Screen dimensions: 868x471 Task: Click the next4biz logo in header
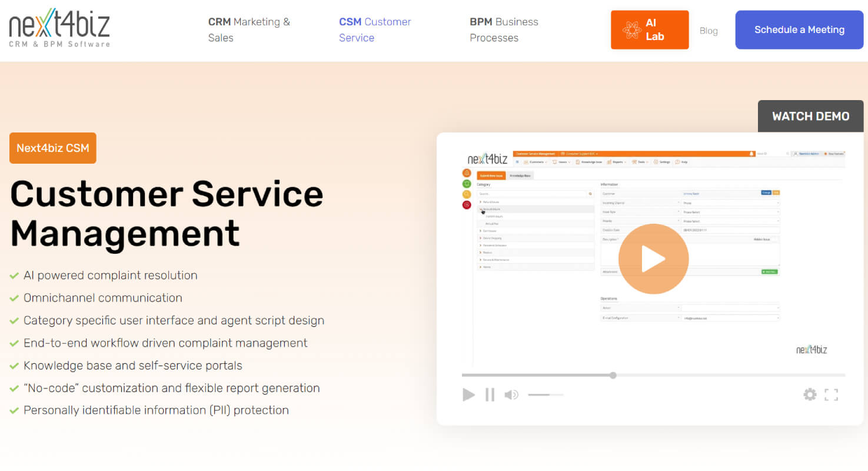59,28
